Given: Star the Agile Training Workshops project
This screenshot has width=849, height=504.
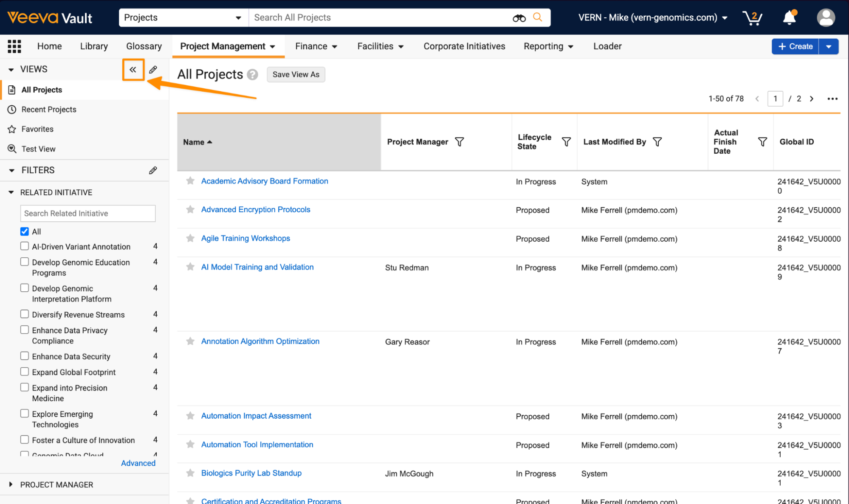Looking at the screenshot, I should (190, 238).
